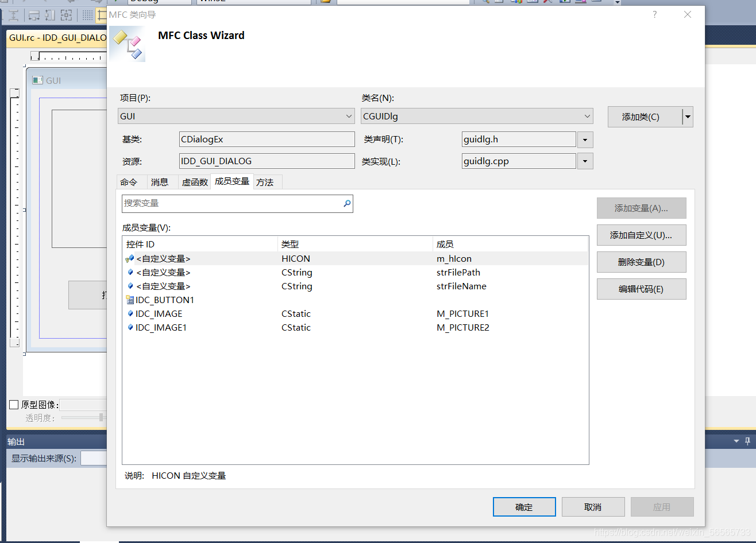Open the 项目 GUI combo box
756x543 pixels.
pyautogui.click(x=237, y=116)
